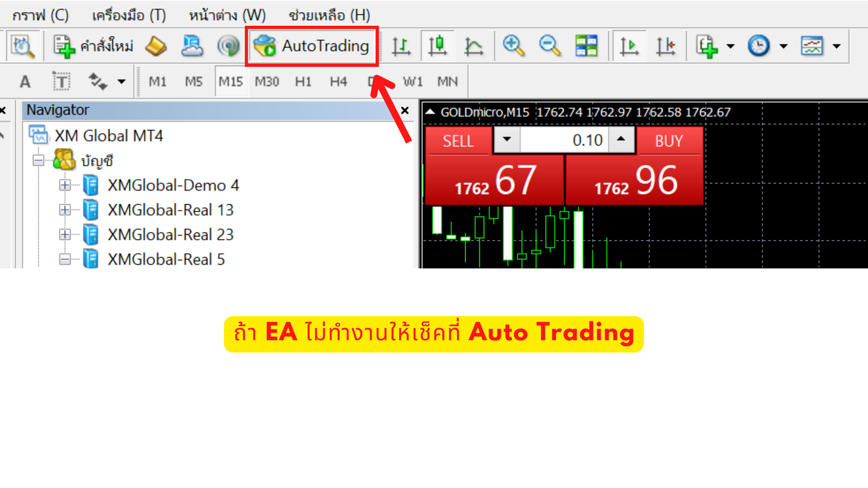
Task: Select the text A drawing tool
Action: [x=25, y=82]
